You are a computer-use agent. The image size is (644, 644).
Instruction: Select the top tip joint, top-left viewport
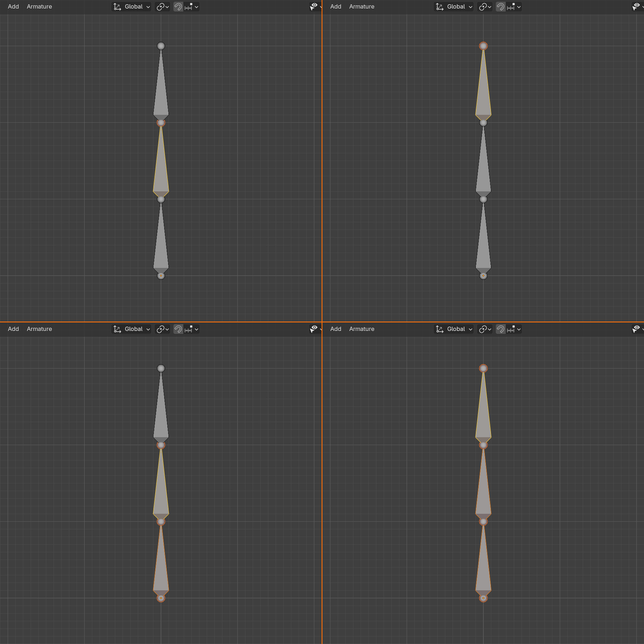[x=161, y=46]
